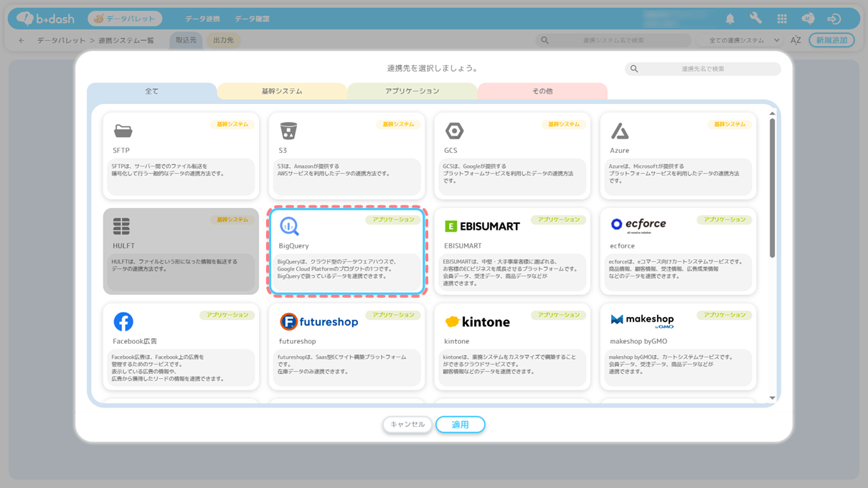Open the chat support icon
This screenshot has height=488, width=868.
tap(808, 19)
